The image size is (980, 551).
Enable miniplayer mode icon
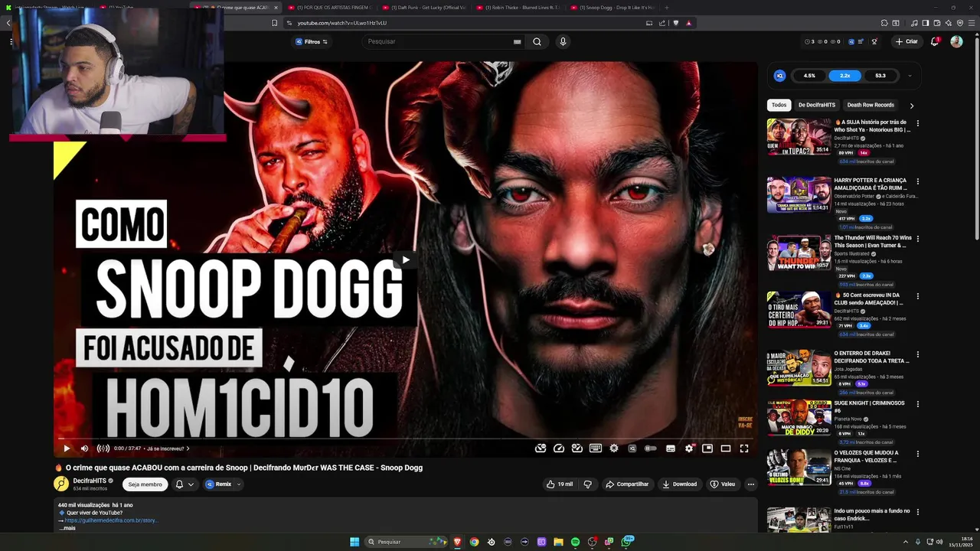[x=707, y=448]
